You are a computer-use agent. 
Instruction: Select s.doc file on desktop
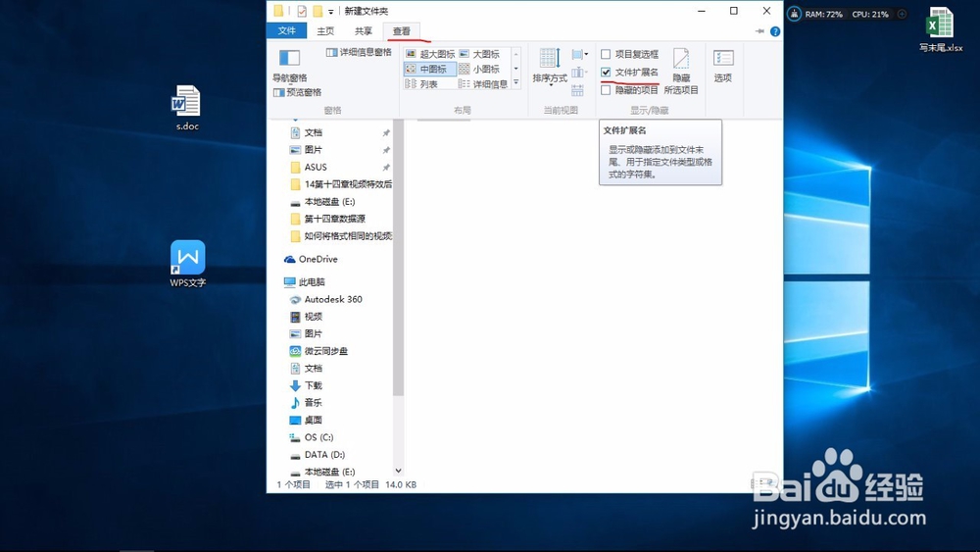186,108
